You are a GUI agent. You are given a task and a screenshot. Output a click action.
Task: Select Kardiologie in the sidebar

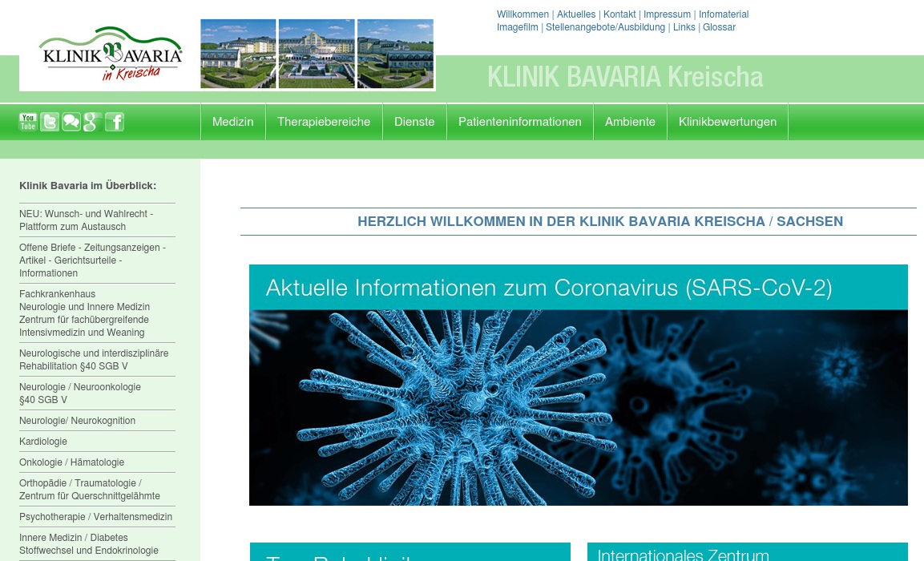[x=43, y=442]
